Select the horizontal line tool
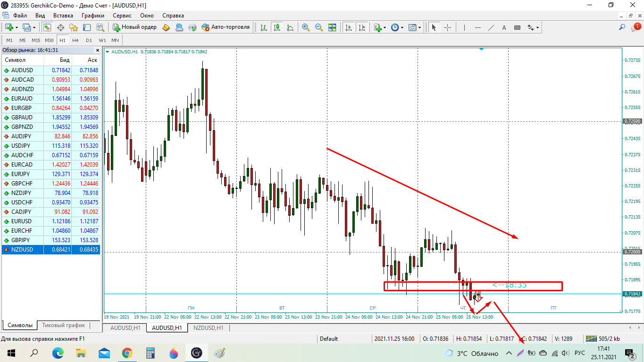 tap(477, 27)
